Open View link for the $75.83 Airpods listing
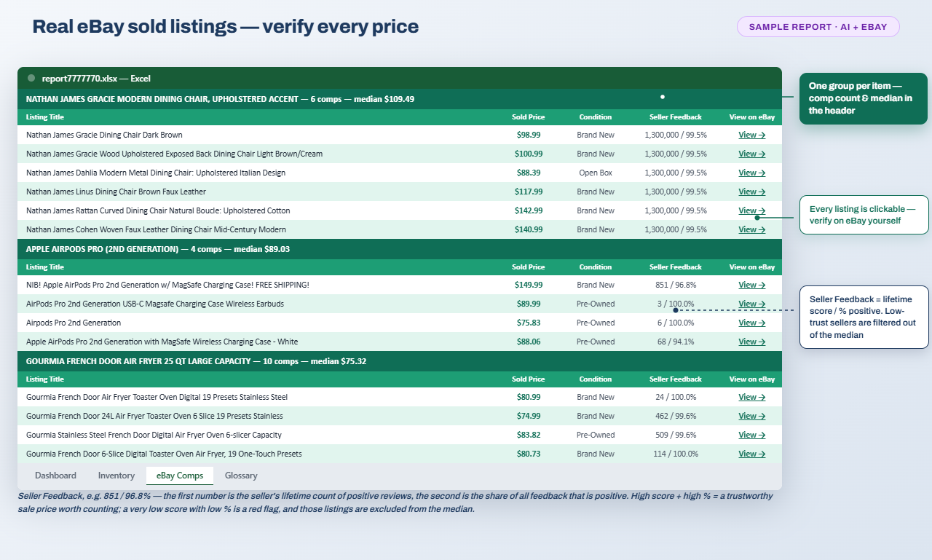Image resolution: width=932 pixels, height=560 pixels. click(752, 323)
